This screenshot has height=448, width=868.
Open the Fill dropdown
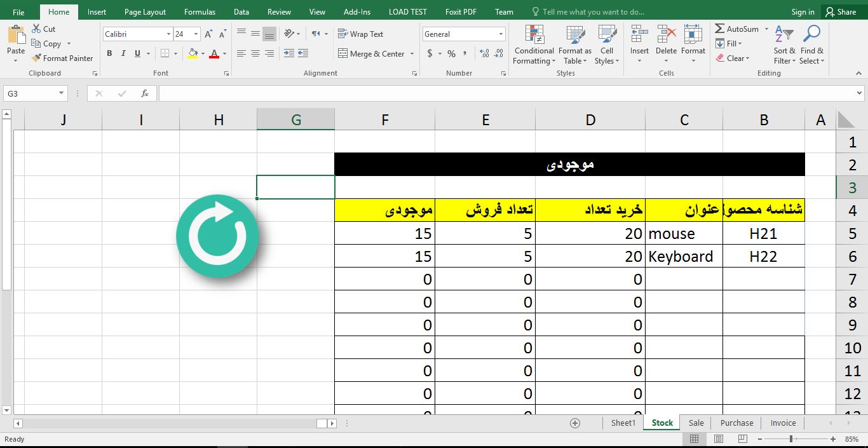[729, 44]
